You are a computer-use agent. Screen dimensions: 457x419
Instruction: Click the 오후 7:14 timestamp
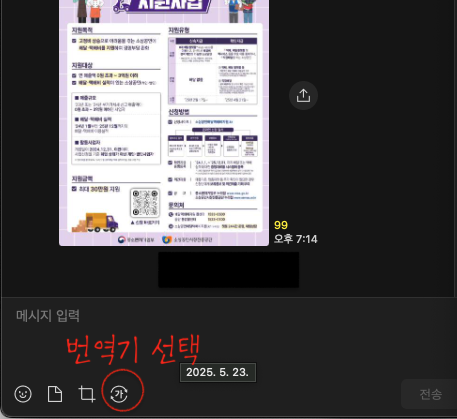pos(296,239)
